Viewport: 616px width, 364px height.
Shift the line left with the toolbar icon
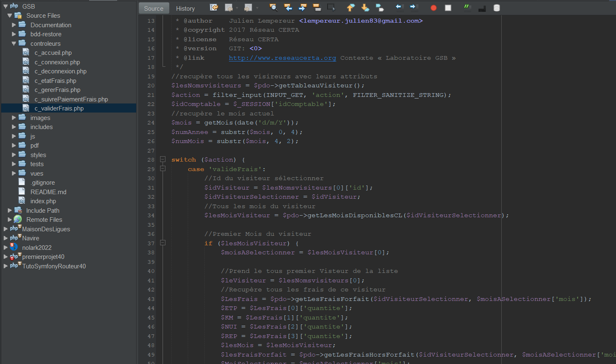click(399, 7)
